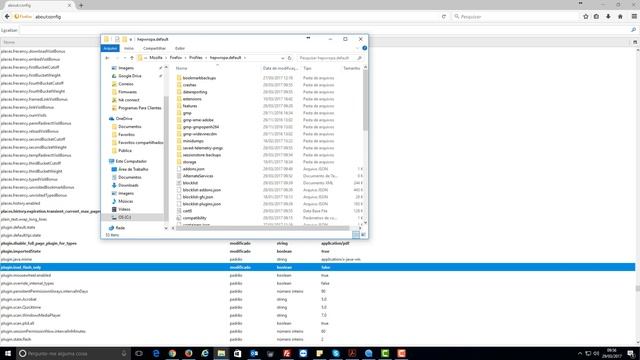640x360 pixels.
Task: Open Explorer help question-mark icon
Action: tap(364, 48)
